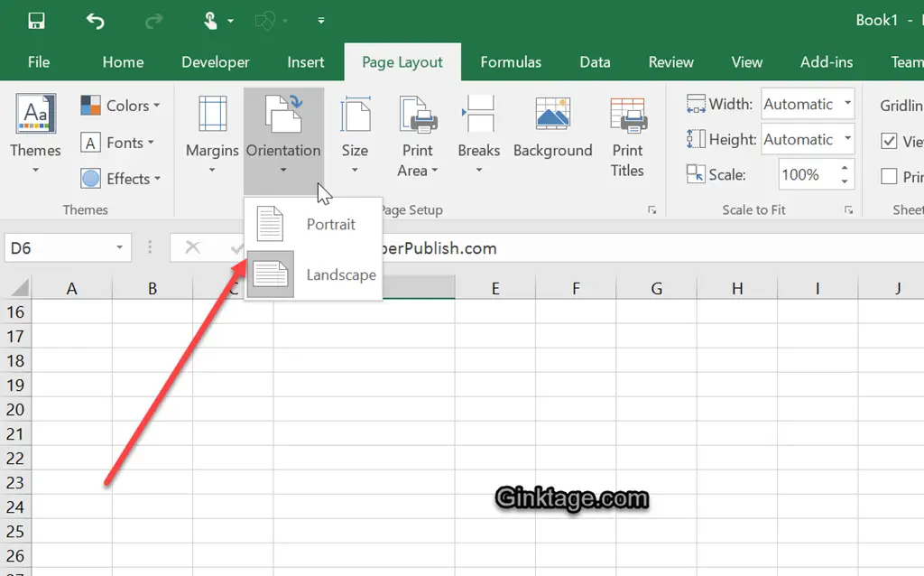Select row 25 header

click(x=15, y=531)
